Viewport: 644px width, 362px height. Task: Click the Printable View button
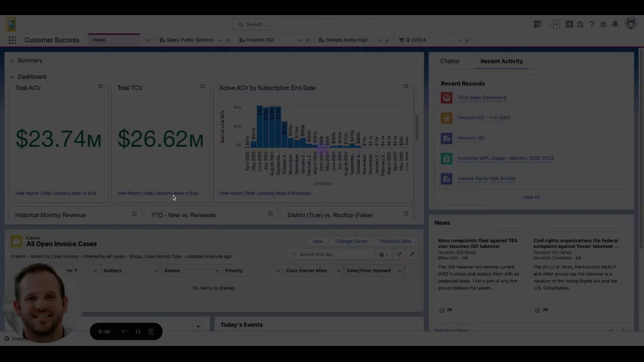point(395,241)
